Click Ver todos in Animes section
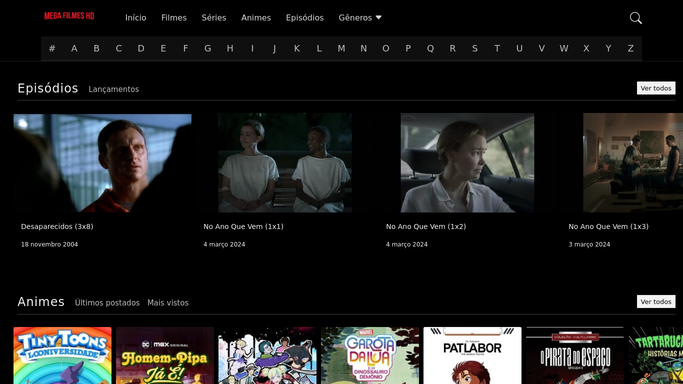This screenshot has height=384, width=683. point(656,301)
